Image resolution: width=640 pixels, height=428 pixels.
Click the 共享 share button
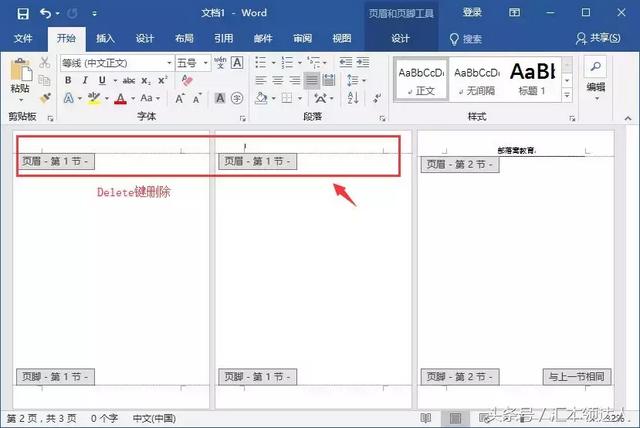(598, 39)
